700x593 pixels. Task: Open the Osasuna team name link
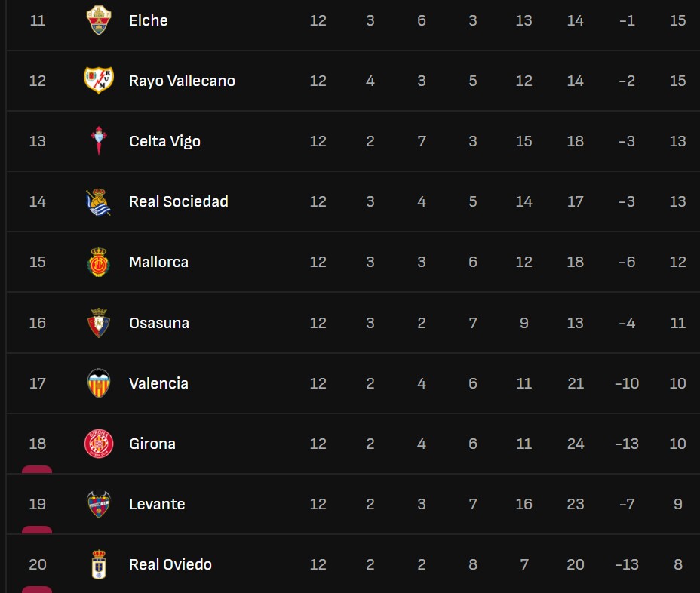tap(159, 323)
